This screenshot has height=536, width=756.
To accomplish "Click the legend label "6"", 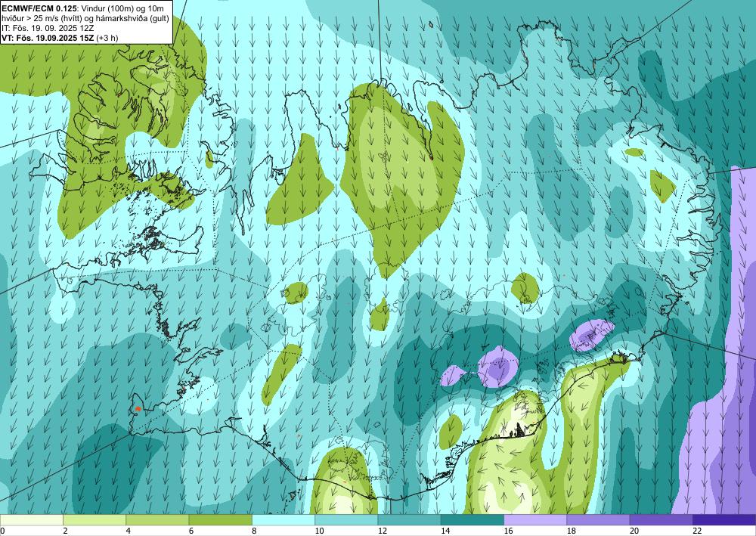I will point(191,531).
